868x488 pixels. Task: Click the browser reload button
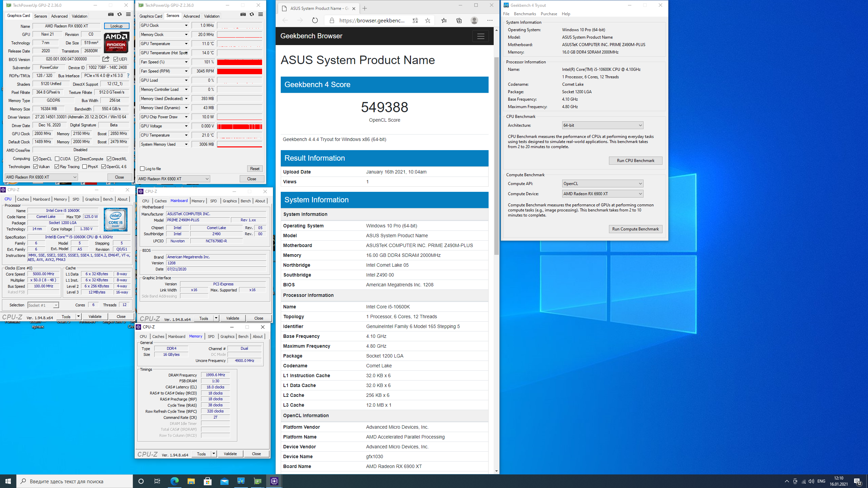pyautogui.click(x=315, y=20)
